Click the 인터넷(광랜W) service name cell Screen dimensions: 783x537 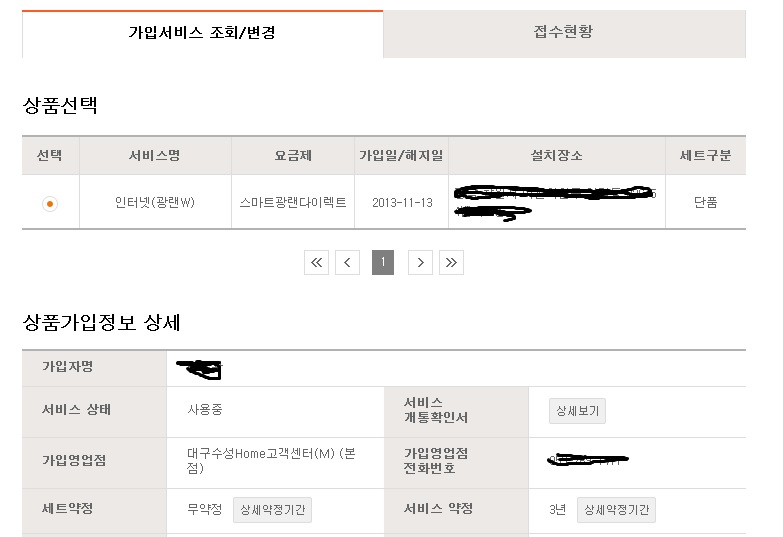pyautogui.click(x=155, y=203)
